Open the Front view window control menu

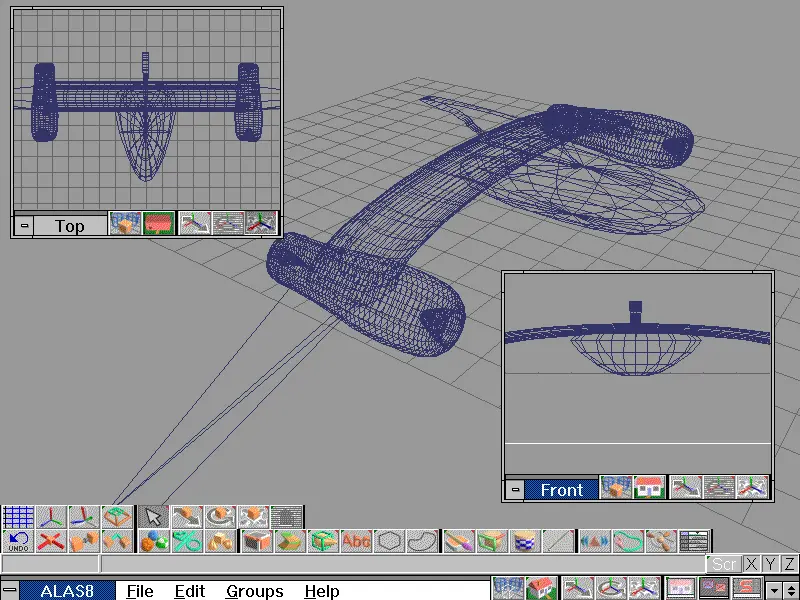point(515,489)
